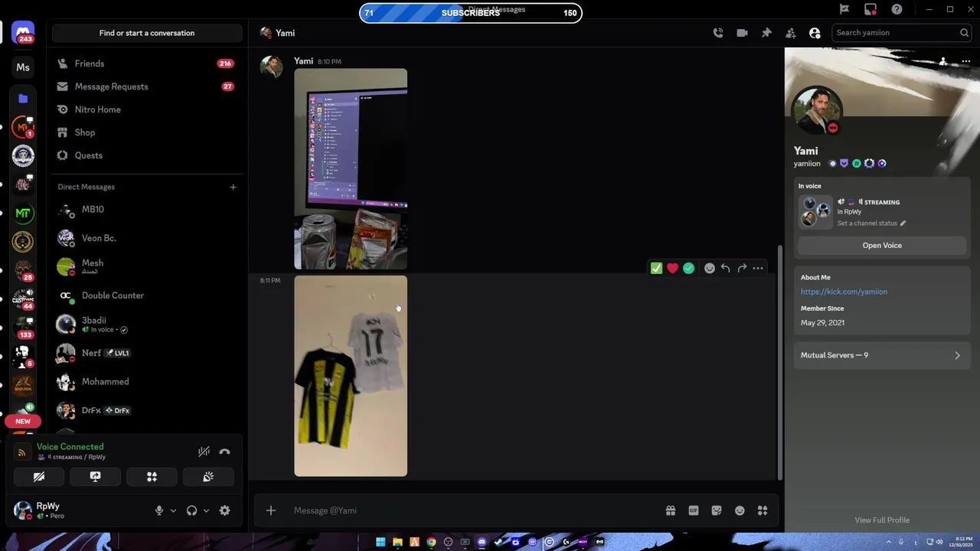Reply to the hovered message
Screen dimensions: 980x551
[x=725, y=268]
